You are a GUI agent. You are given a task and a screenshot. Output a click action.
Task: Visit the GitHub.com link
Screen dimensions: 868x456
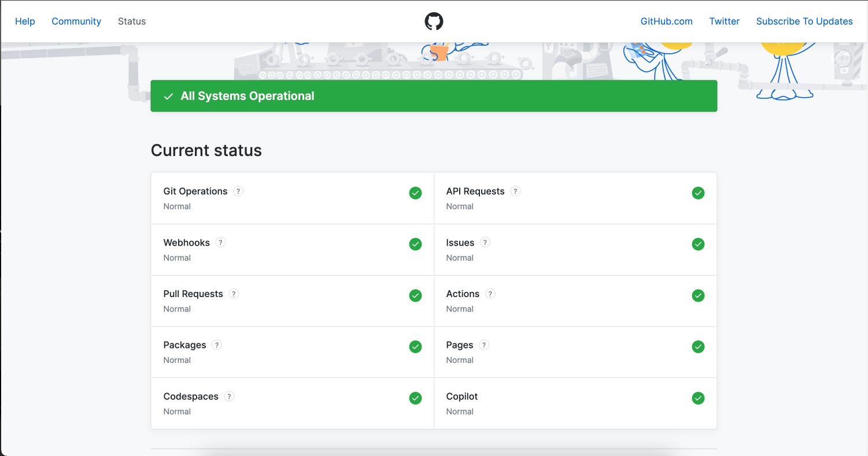click(x=666, y=21)
